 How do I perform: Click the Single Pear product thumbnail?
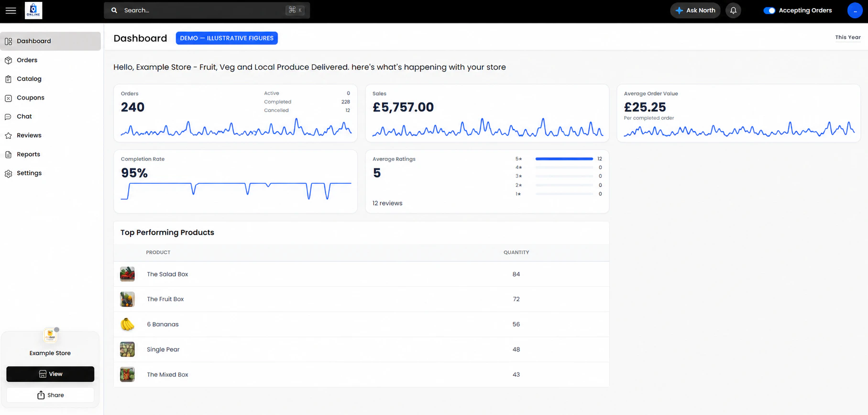click(x=127, y=349)
